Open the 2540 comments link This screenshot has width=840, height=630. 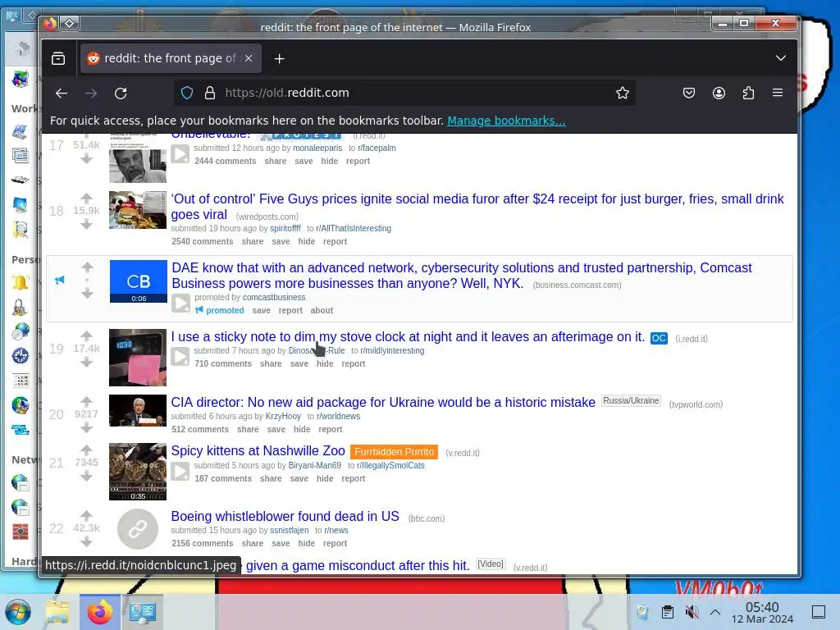203,242
